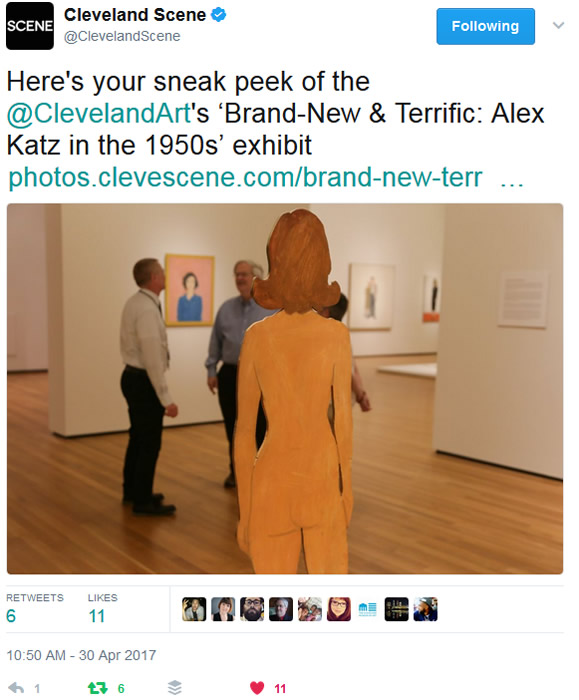Click the Cleveland Scene display name

(135, 15)
